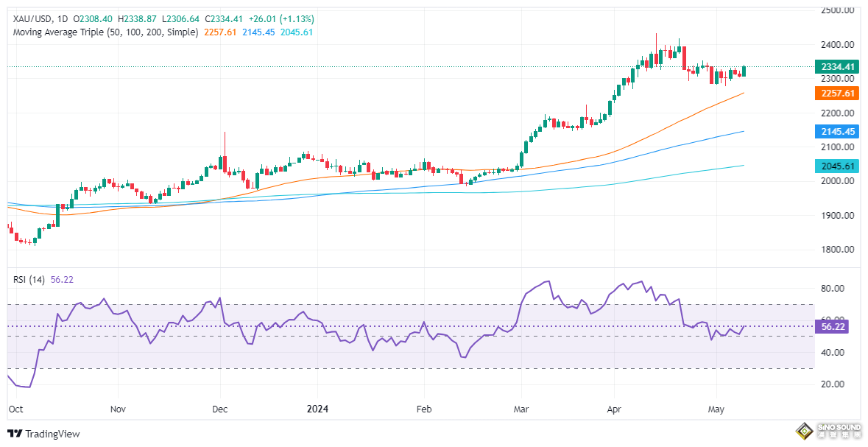Click the 2500.00 level on price axis
The height and width of the screenshot is (447, 868).
[x=839, y=10]
